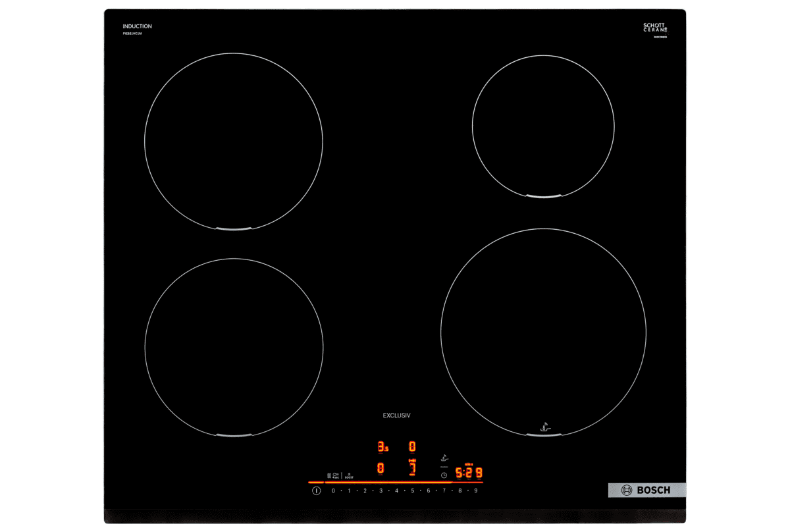
Task: Click the INDUCTION label text
Action: tap(137, 26)
